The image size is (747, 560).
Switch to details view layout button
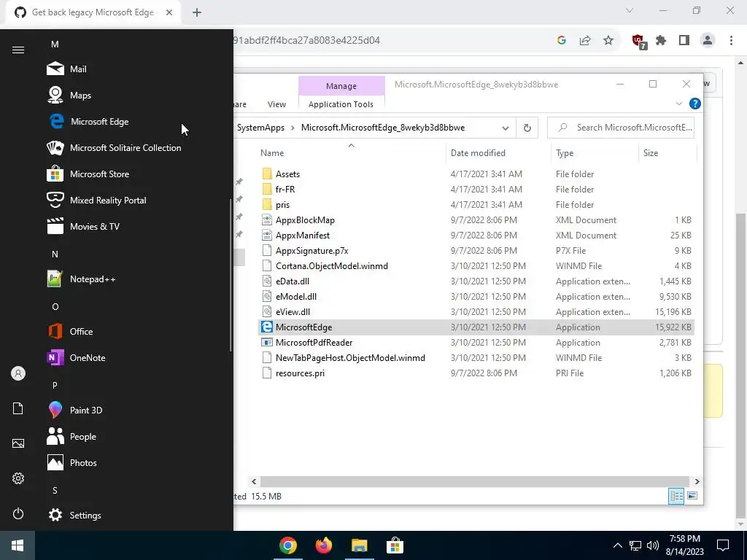point(676,496)
